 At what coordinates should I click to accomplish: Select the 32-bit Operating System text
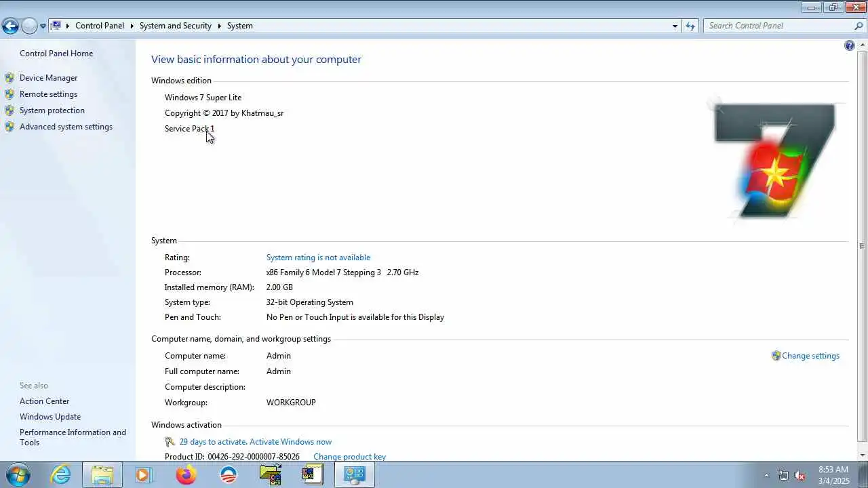click(x=310, y=302)
